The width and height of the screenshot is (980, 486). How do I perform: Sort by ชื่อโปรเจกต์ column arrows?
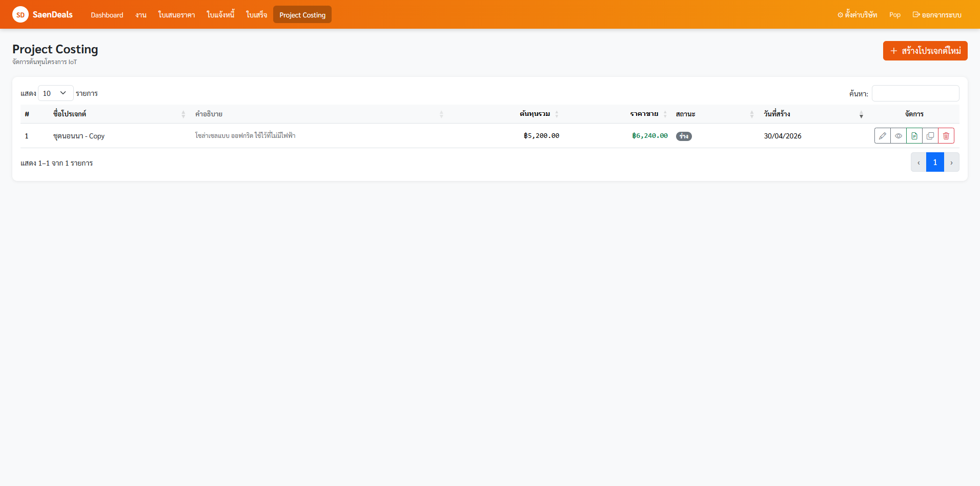(x=183, y=114)
